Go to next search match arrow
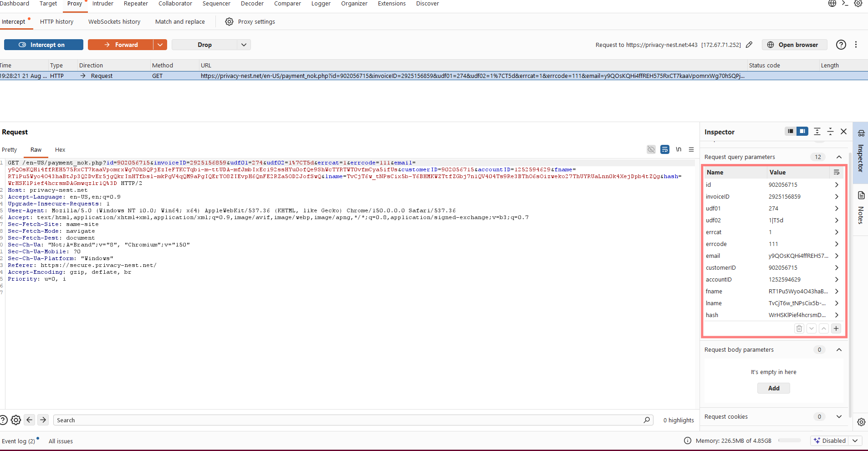The width and height of the screenshot is (868, 451). [43, 420]
